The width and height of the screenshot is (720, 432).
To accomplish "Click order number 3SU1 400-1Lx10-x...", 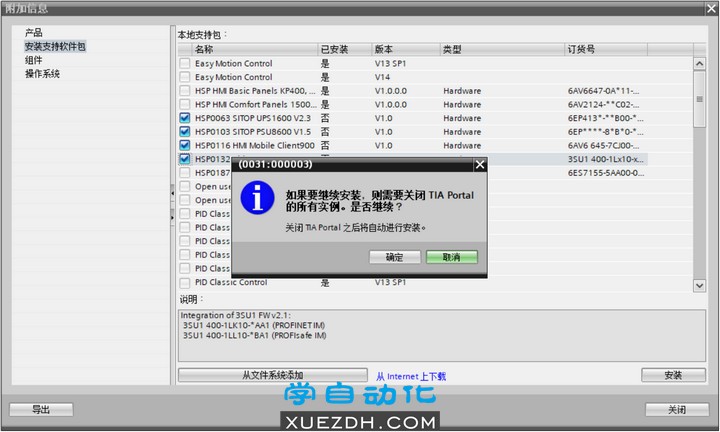I will click(606, 159).
